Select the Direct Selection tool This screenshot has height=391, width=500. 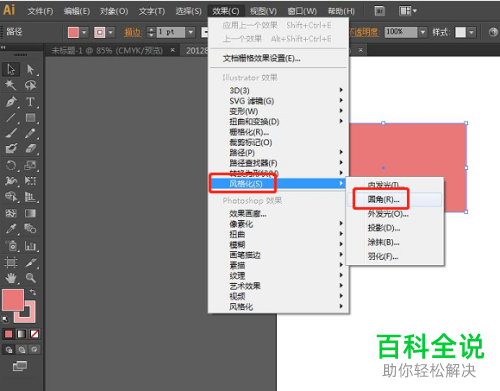click(31, 69)
